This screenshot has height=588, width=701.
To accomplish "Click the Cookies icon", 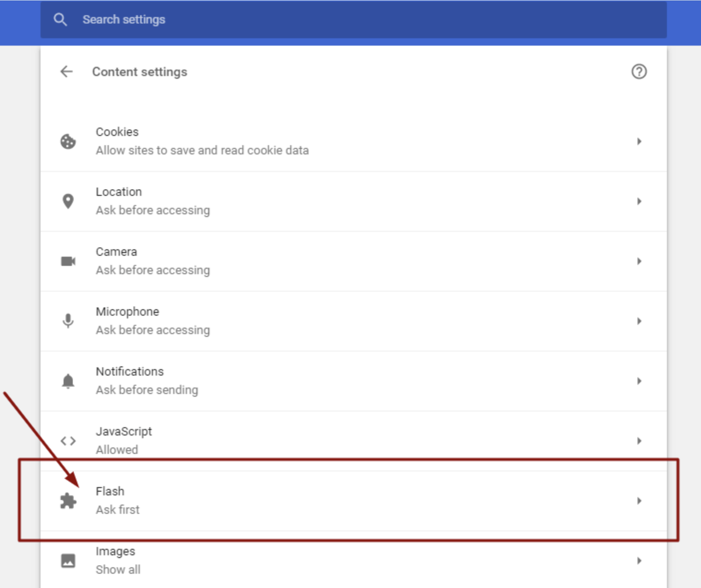I will pos(68,142).
